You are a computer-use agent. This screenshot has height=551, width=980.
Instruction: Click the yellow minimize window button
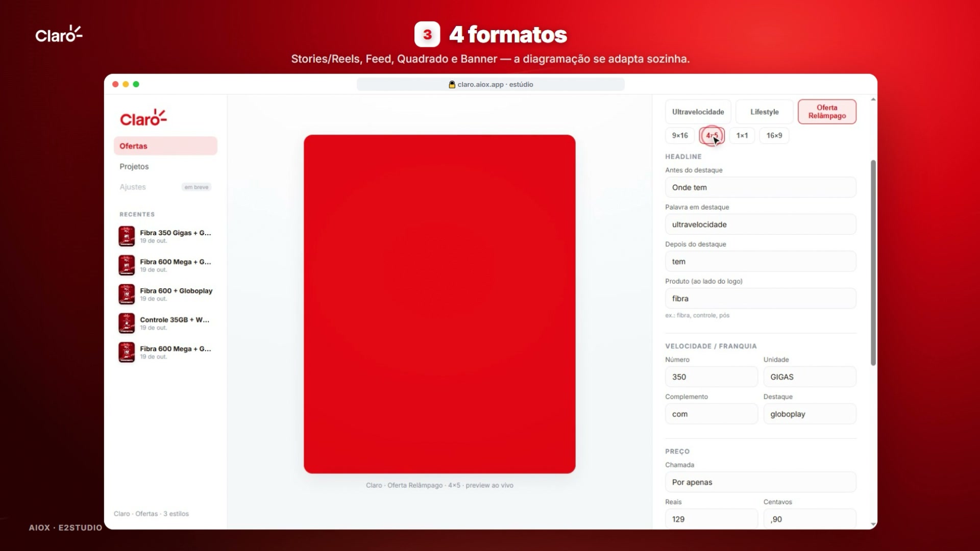coord(126,84)
